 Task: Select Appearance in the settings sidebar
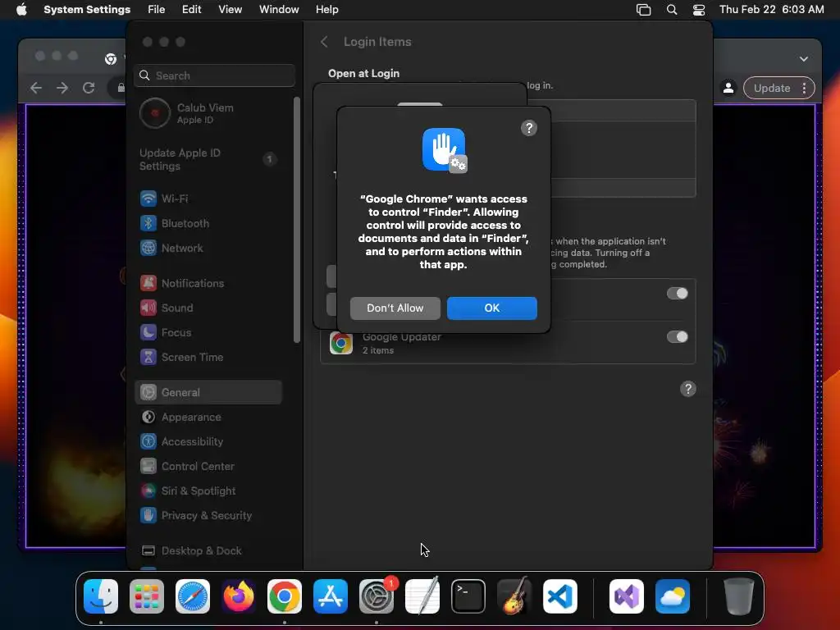pyautogui.click(x=208, y=418)
